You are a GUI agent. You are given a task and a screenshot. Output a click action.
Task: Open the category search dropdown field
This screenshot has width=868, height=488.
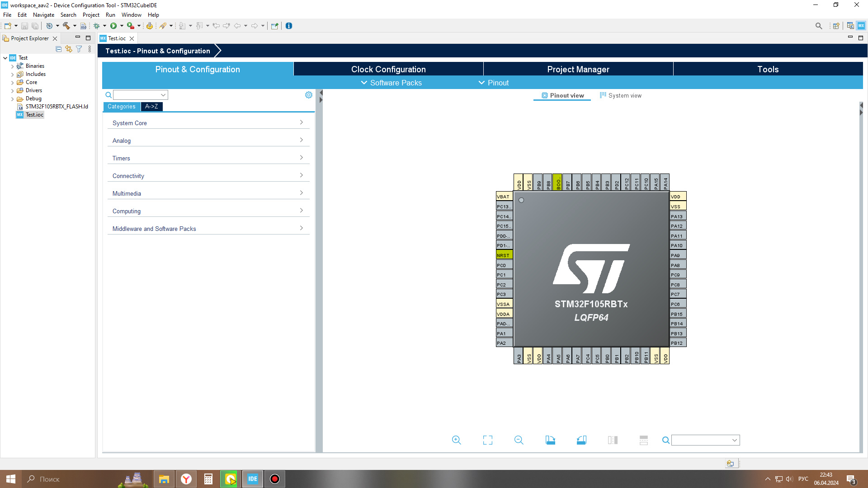point(141,95)
